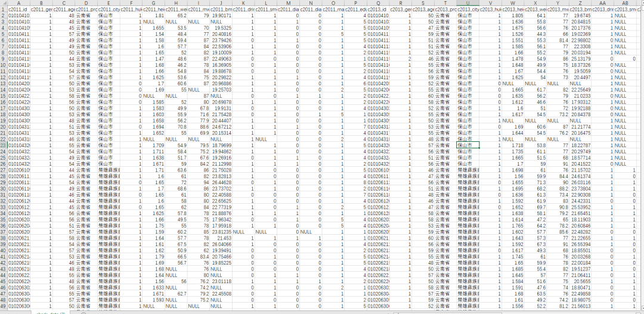
Task: Click cell with value 19.5325
Action: (x=221, y=27)
